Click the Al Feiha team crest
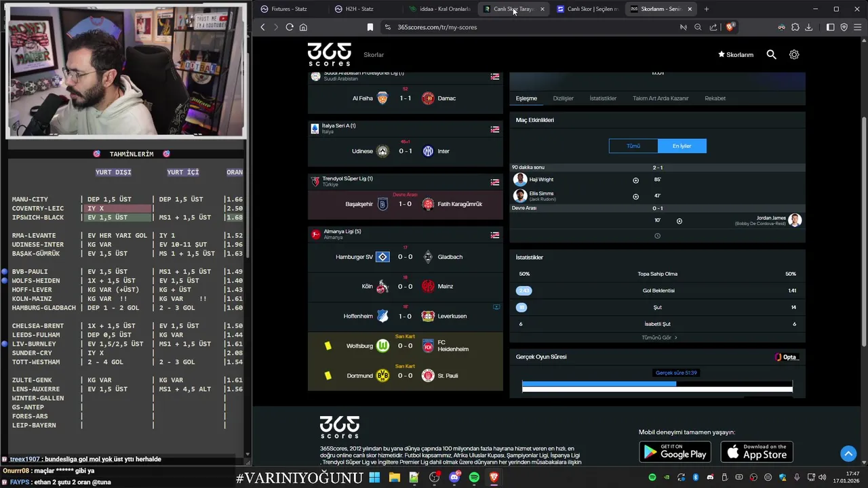 point(382,98)
